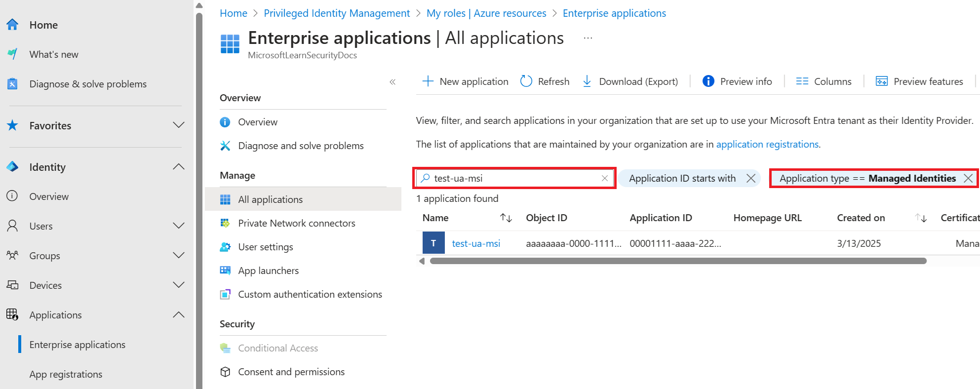Viewport: 980px width, 389px height.
Task: Open the Columns chooser icon
Action: coord(802,81)
